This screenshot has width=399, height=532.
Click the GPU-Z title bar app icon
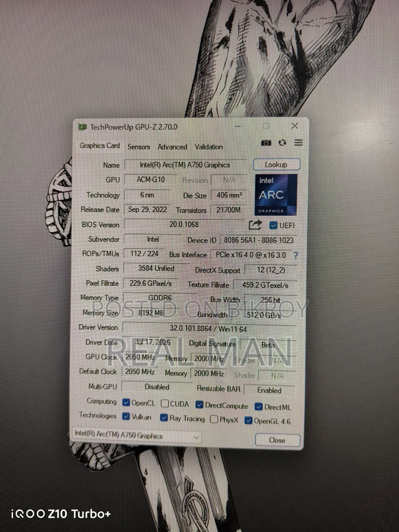[x=82, y=127]
